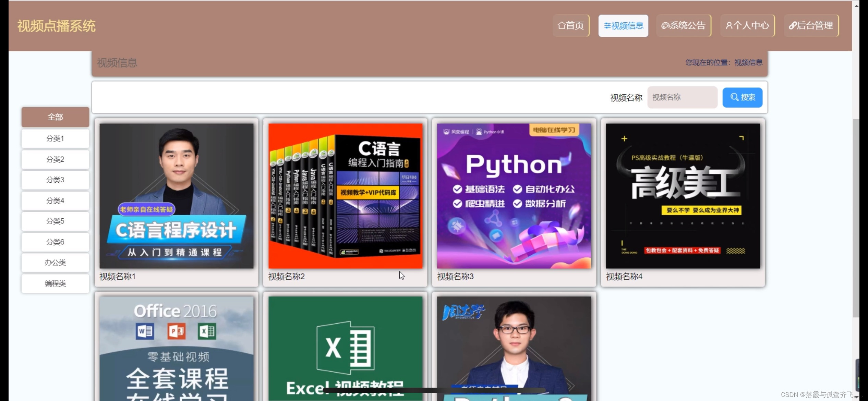The image size is (868, 401).
Task: Click the 视频信息 section header text
Action: pos(117,63)
